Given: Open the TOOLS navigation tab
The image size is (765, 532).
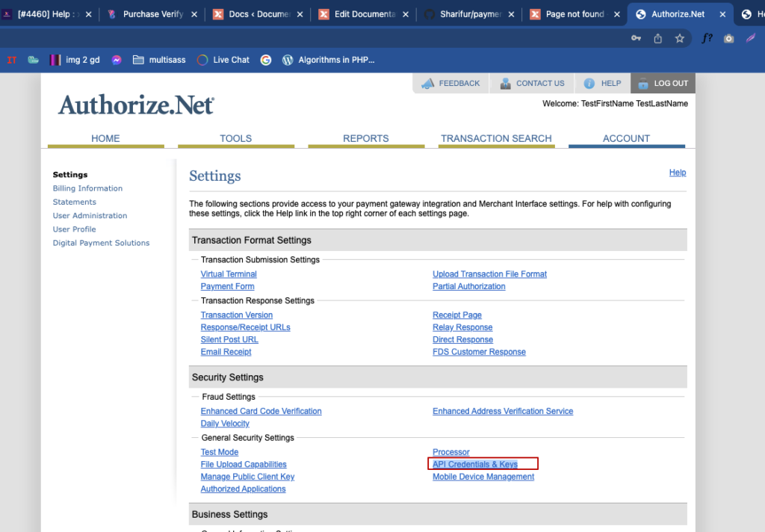Looking at the screenshot, I should point(235,139).
